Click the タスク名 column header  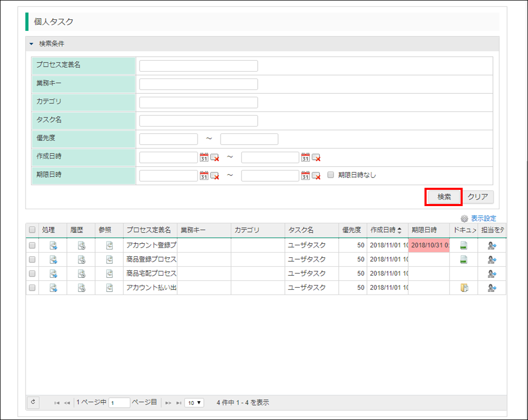pyautogui.click(x=301, y=230)
